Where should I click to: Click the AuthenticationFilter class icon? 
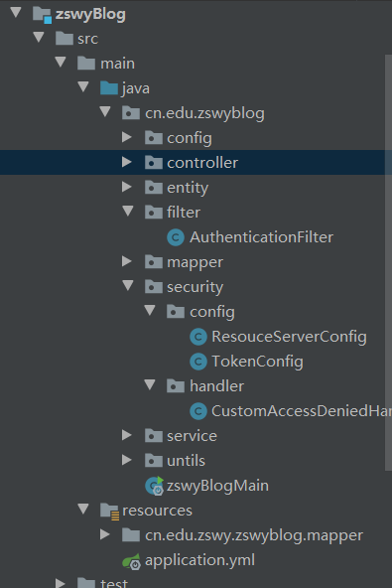point(176,237)
